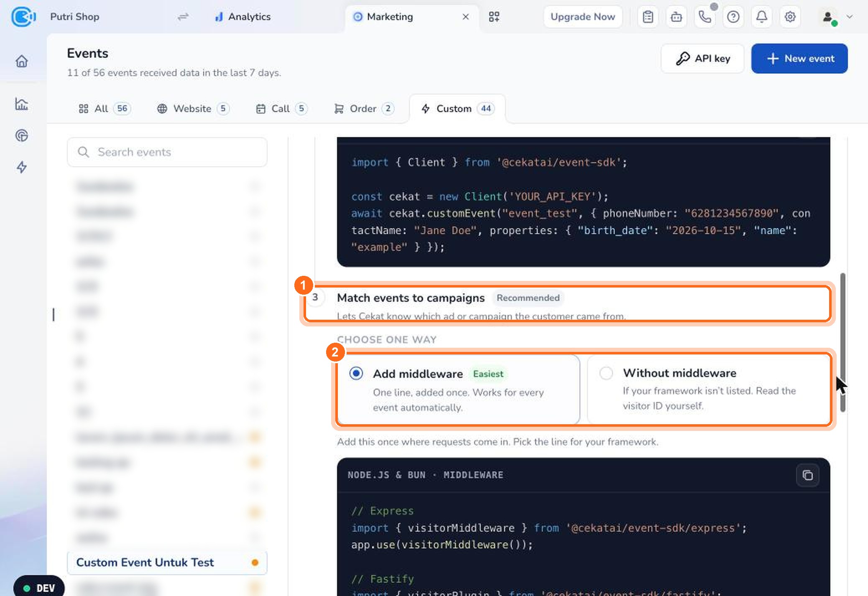Click the swap arrows icon beside Putri Shop

183,17
